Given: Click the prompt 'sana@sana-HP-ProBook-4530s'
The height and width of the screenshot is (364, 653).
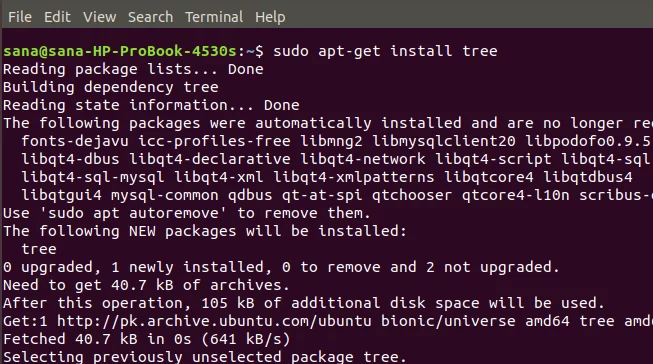Looking at the screenshot, I should [x=120, y=51].
